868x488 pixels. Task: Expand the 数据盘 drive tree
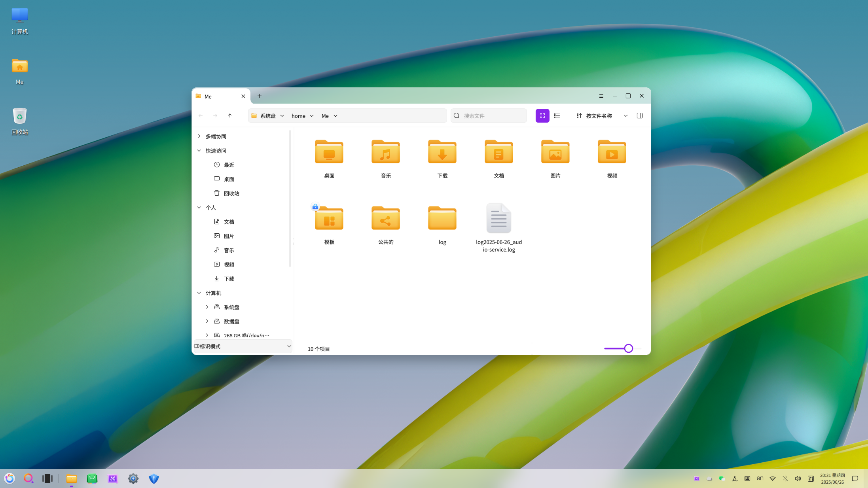coord(207,321)
